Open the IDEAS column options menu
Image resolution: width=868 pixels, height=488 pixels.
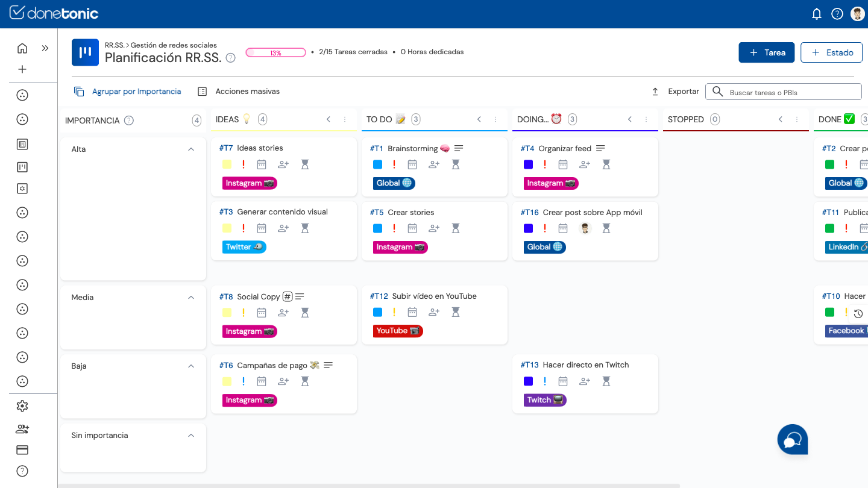345,119
